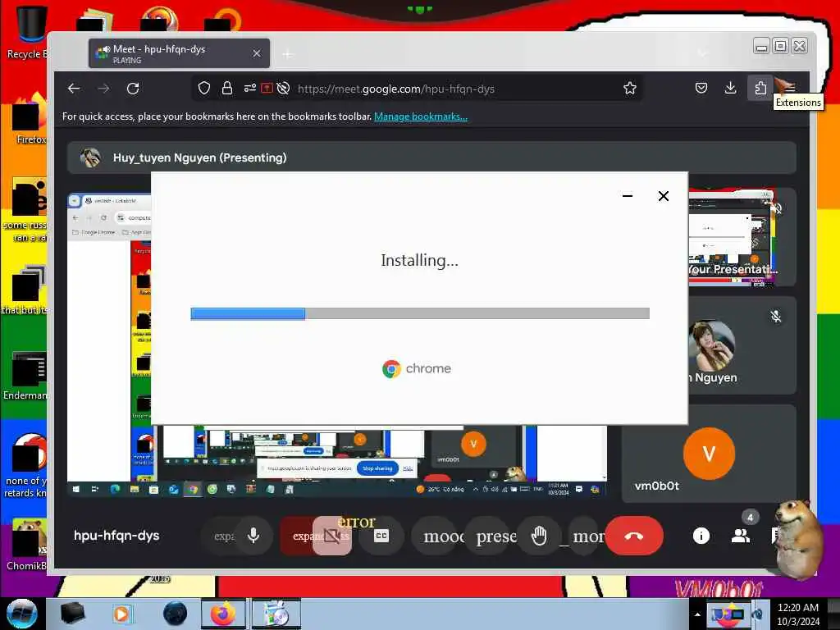Image resolution: width=840 pixels, height=630 pixels.
Task: Go back in Firefox navigation
Action: point(74,89)
